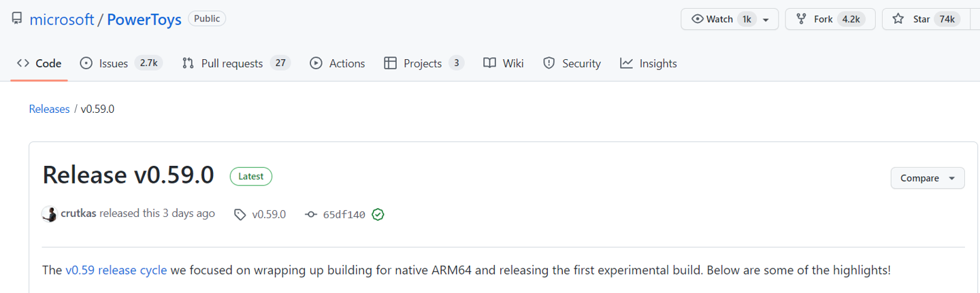Open the microsoft organization link
980x293 pixels.
coord(62,20)
